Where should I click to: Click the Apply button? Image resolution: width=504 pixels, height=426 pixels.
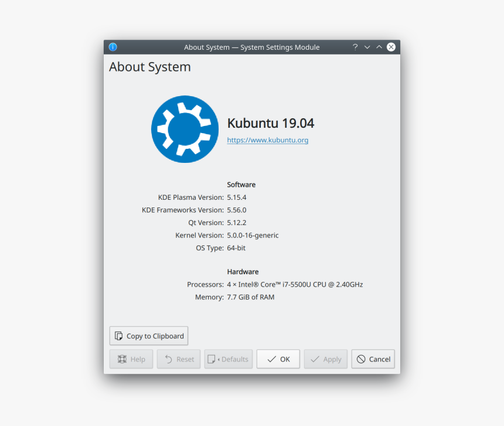pyautogui.click(x=326, y=359)
